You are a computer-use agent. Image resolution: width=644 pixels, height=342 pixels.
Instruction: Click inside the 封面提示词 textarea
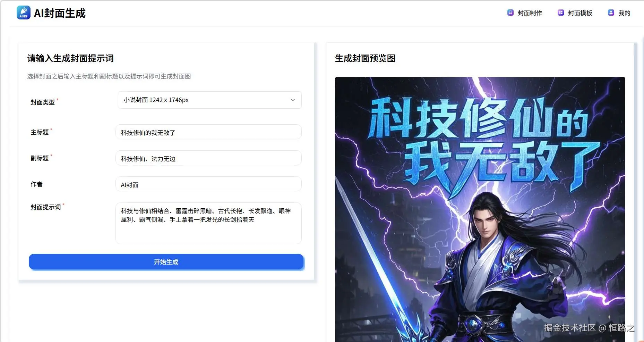208,223
